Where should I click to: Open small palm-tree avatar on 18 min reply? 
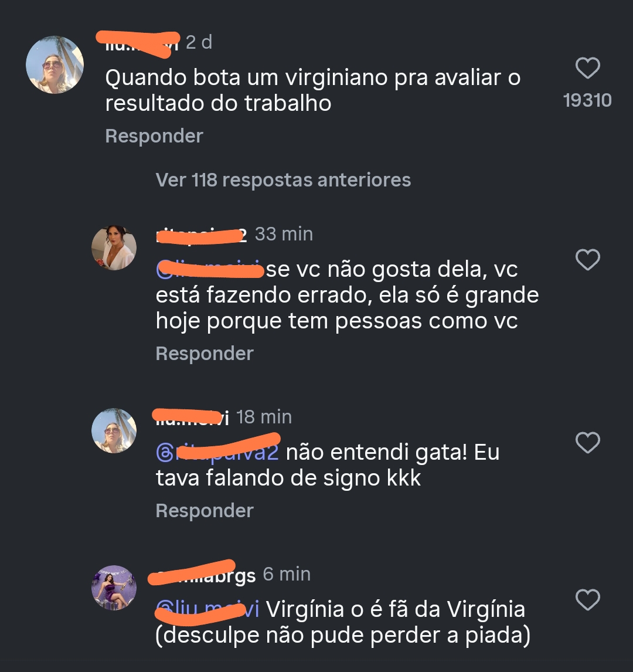click(114, 431)
